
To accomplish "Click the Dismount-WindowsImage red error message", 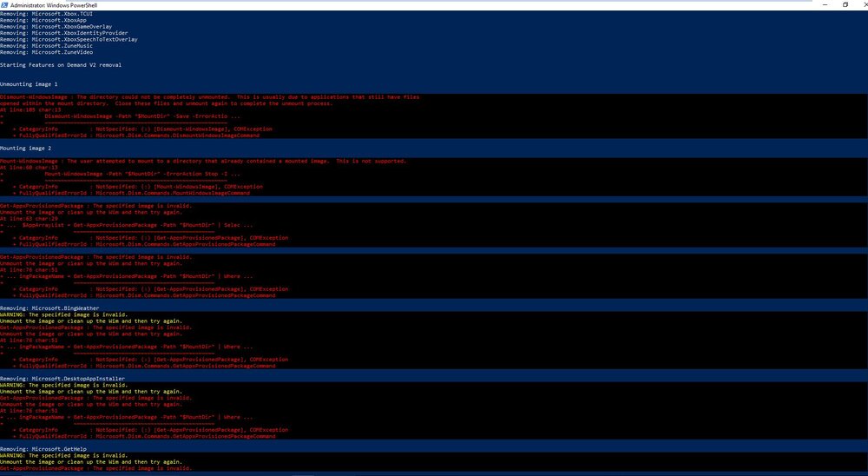I will (x=210, y=100).
